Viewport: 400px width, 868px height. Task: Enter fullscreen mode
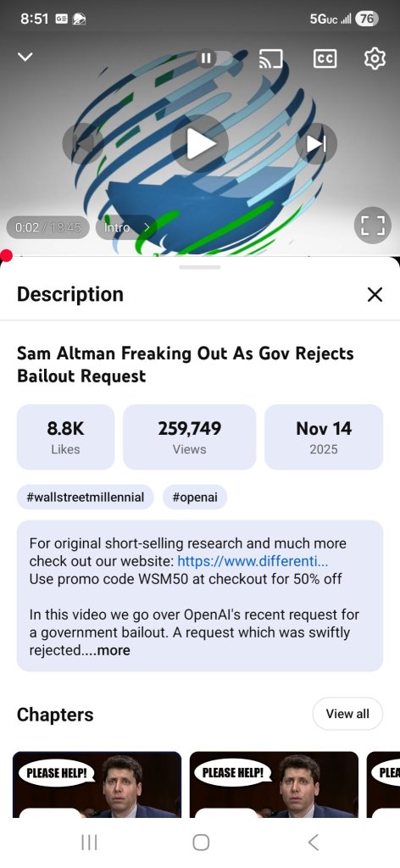373,225
